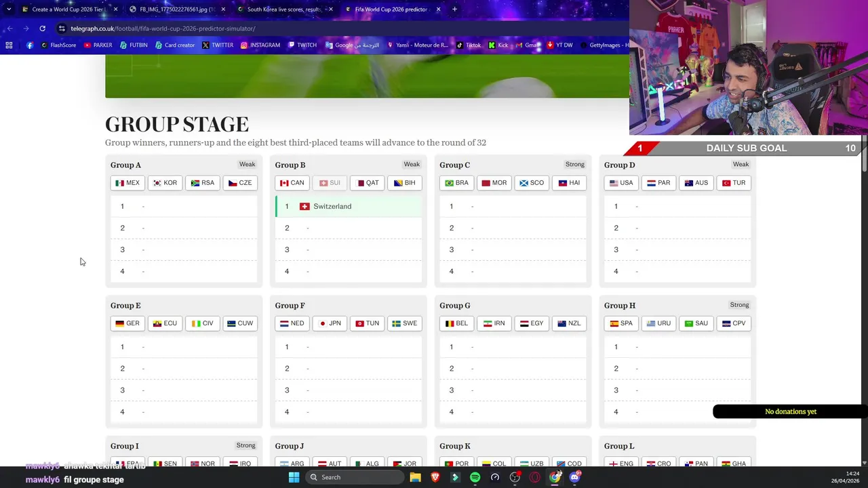Select MOR in Group C
Image resolution: width=868 pixels, height=488 pixels.
click(x=494, y=183)
